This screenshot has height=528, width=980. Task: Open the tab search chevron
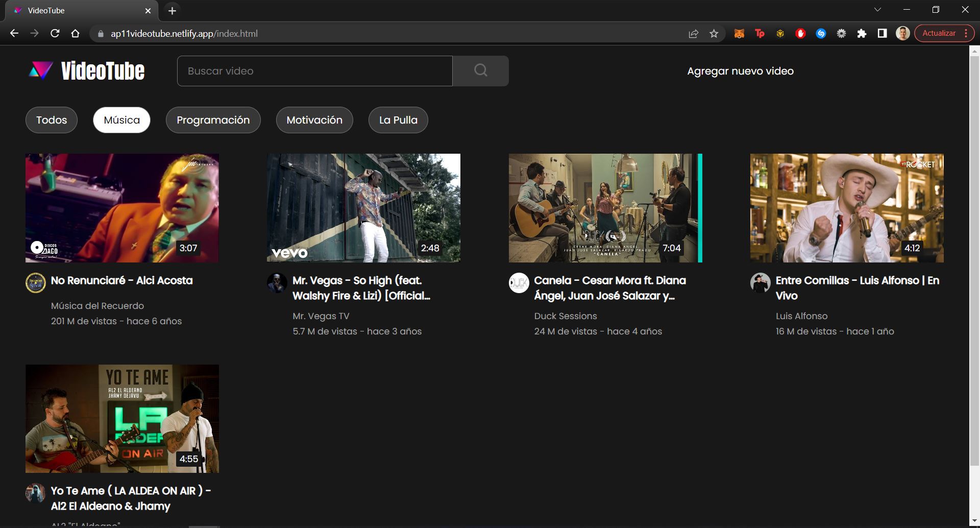[877, 10]
